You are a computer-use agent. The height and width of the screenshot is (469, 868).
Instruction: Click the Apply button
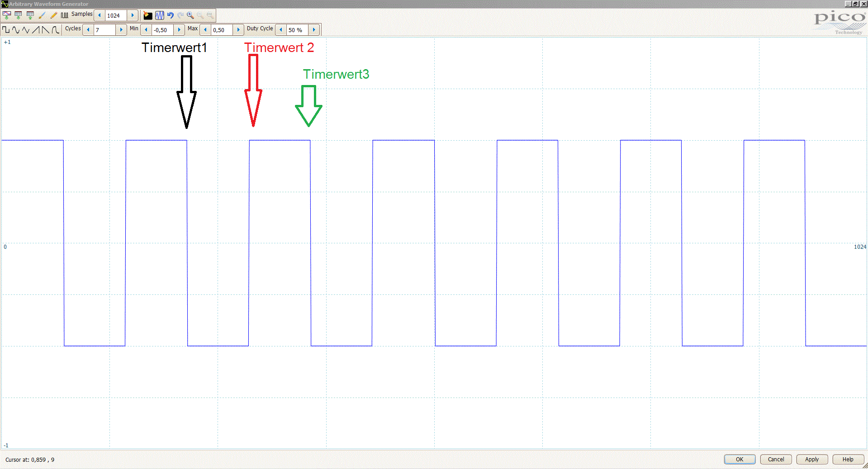(x=812, y=459)
